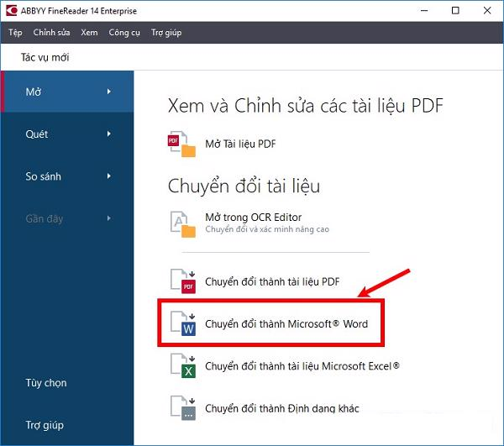The width and height of the screenshot is (504, 446).
Task: Expand the Mở sidebar arrow
Action: coord(108,92)
